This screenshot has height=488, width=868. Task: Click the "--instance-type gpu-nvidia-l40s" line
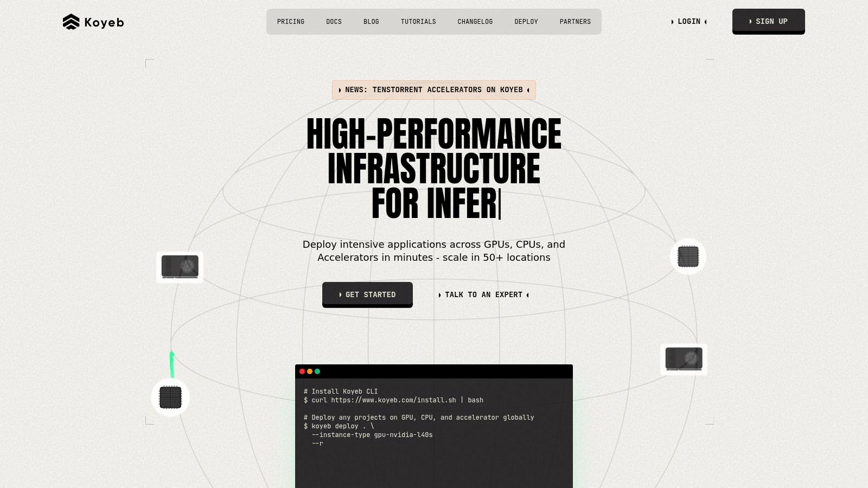pyautogui.click(x=372, y=435)
